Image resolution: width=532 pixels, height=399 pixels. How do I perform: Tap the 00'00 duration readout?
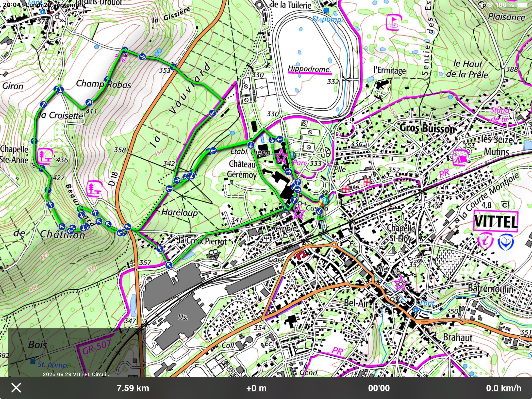pyautogui.click(x=379, y=388)
